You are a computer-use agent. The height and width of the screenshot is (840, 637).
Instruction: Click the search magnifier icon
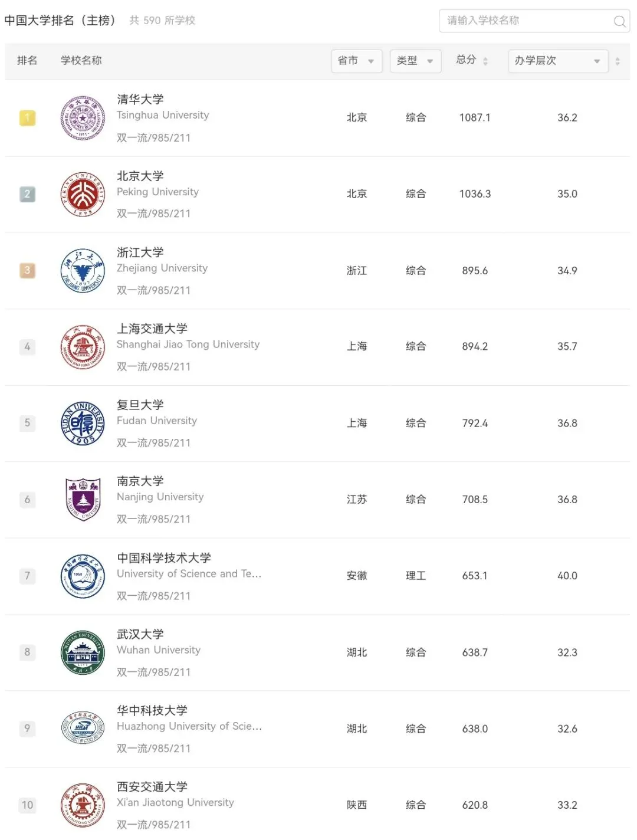pos(619,21)
